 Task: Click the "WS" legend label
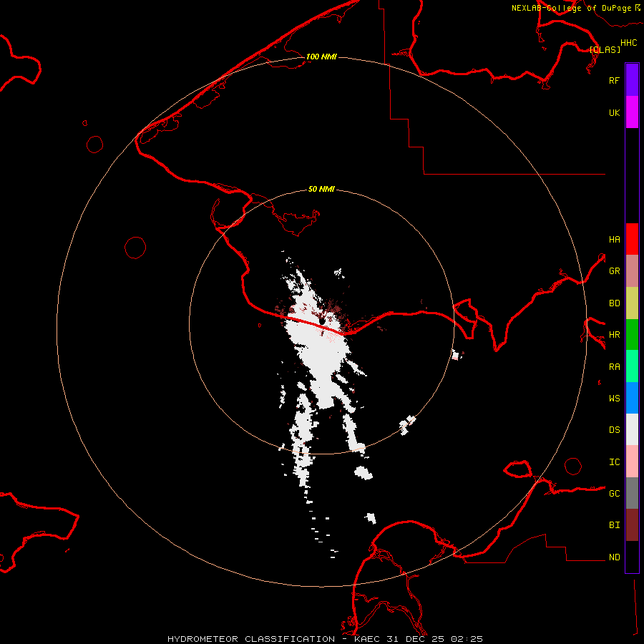click(x=614, y=398)
